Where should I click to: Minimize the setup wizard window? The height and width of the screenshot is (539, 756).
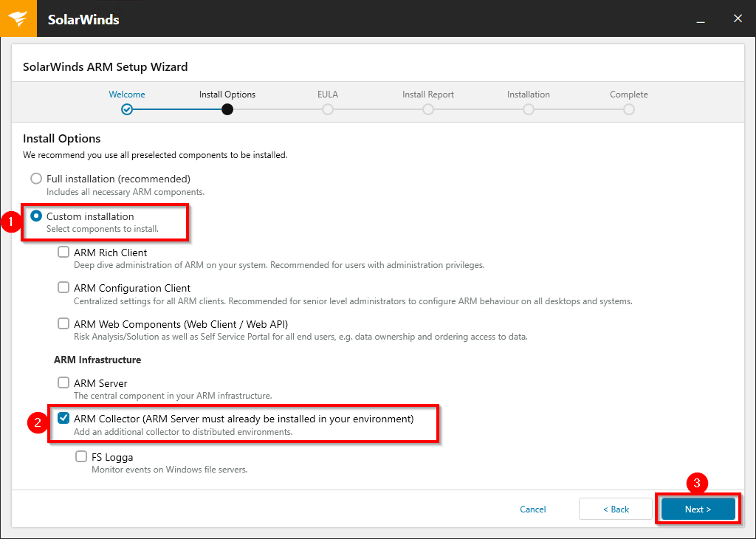click(700, 18)
